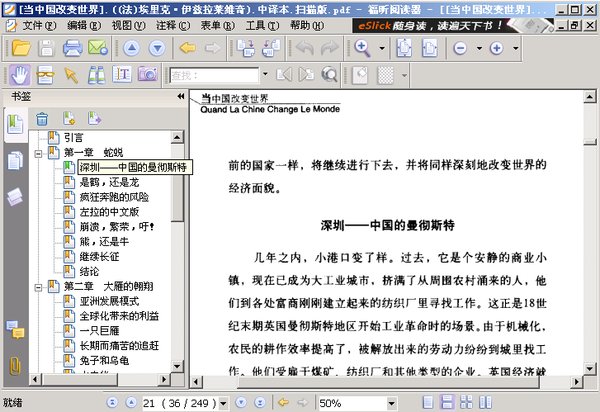The image size is (600, 412).
Task: Open the 帮助(H) menu
Action: (307, 26)
